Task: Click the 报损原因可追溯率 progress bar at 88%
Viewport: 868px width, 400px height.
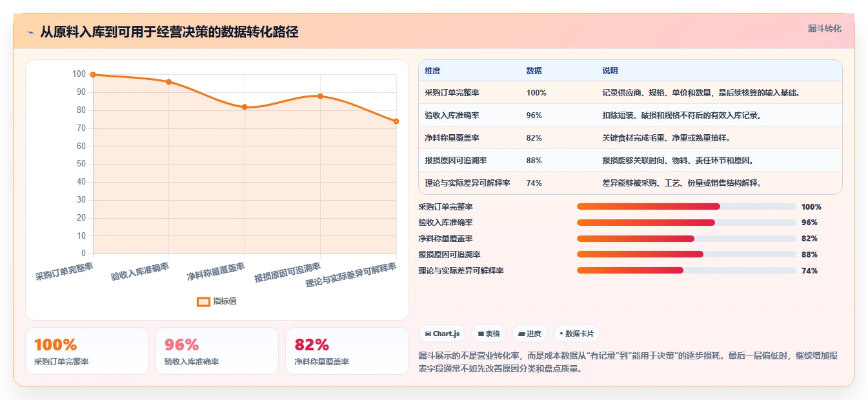Action: 686,254
